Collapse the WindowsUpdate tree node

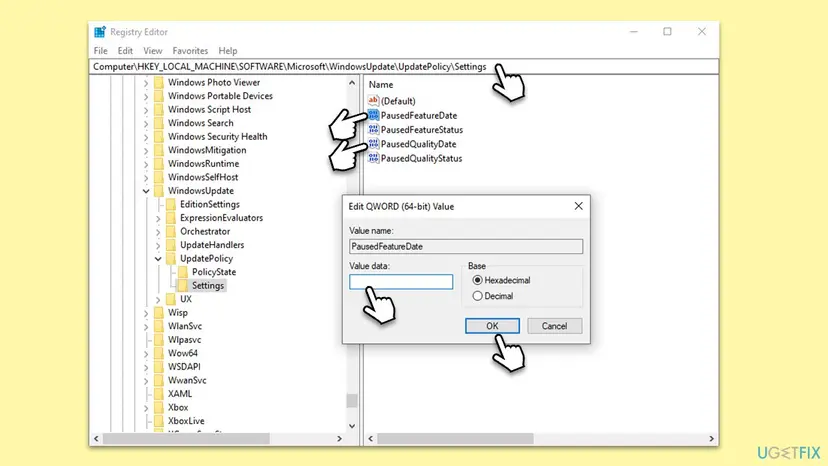[x=146, y=191]
